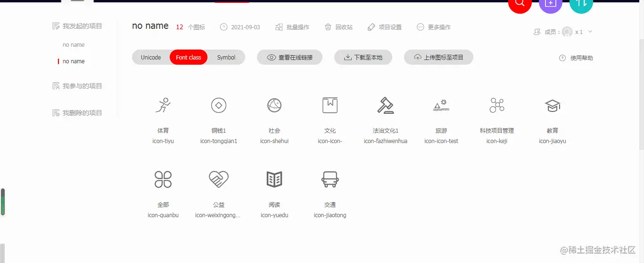Screen dimensions: 644x263
Task: Expand 我发起的项目 in the sidebar
Action: tap(77, 26)
